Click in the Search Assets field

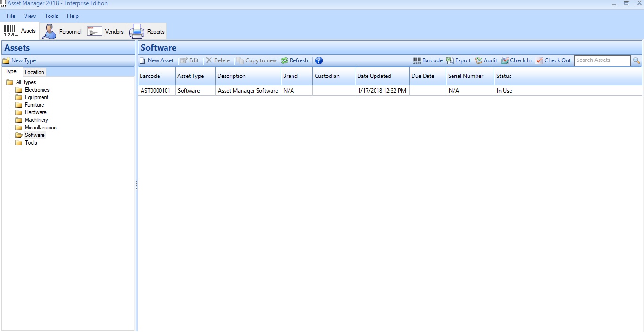tap(602, 60)
